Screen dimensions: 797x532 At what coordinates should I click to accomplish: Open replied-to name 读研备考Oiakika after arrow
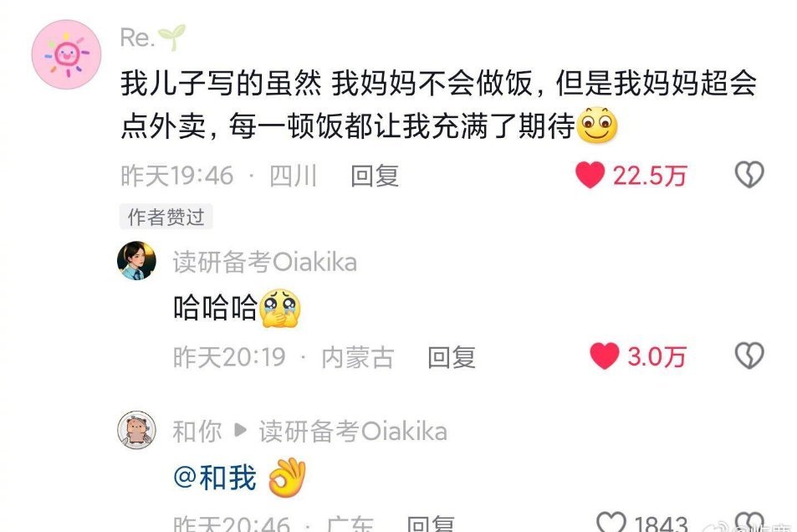pos(353,432)
